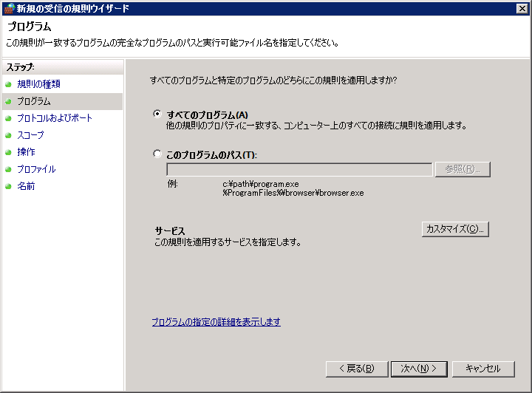
Task: Select the すべてのプログラム radio button
Action: [x=157, y=115]
